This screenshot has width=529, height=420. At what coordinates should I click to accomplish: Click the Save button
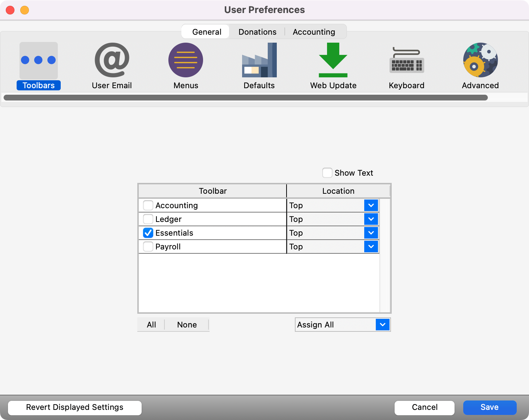tap(490, 407)
